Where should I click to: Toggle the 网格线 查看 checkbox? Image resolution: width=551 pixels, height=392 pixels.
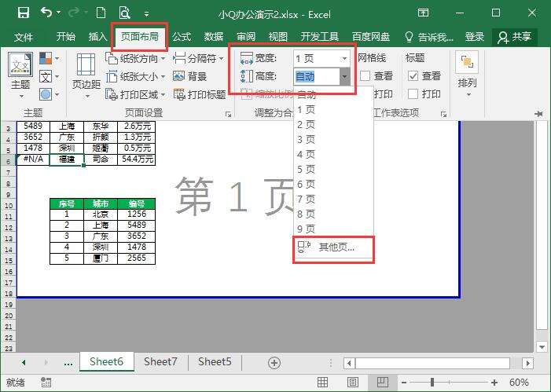coord(365,76)
